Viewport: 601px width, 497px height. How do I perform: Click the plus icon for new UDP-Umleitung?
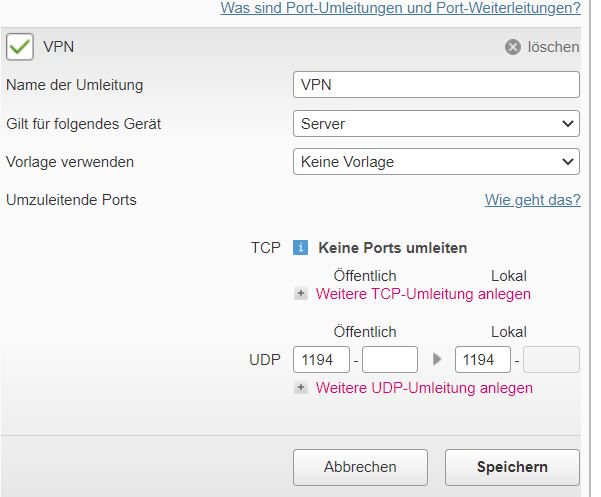pyautogui.click(x=301, y=388)
